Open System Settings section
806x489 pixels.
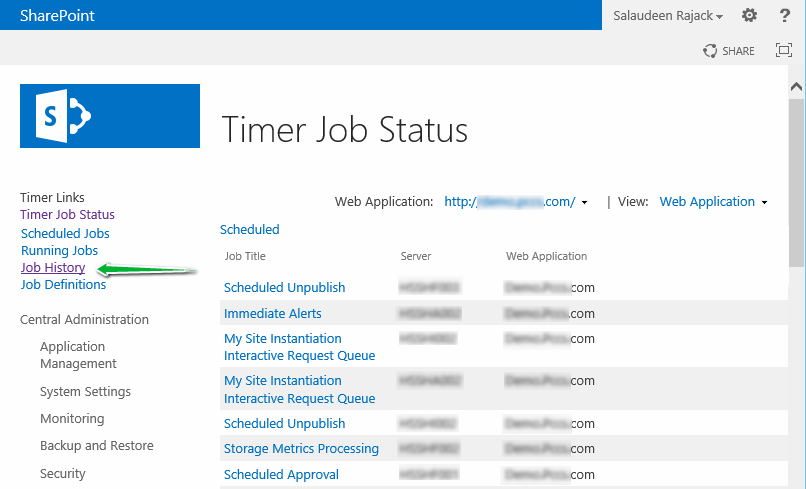pos(85,391)
